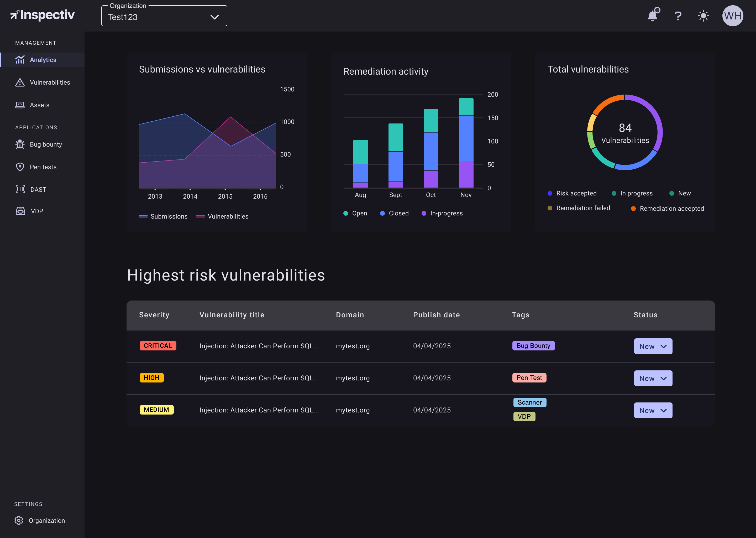Image resolution: width=756 pixels, height=538 pixels.
Task: Switch to the Vulnerabilities section
Action: (x=50, y=82)
